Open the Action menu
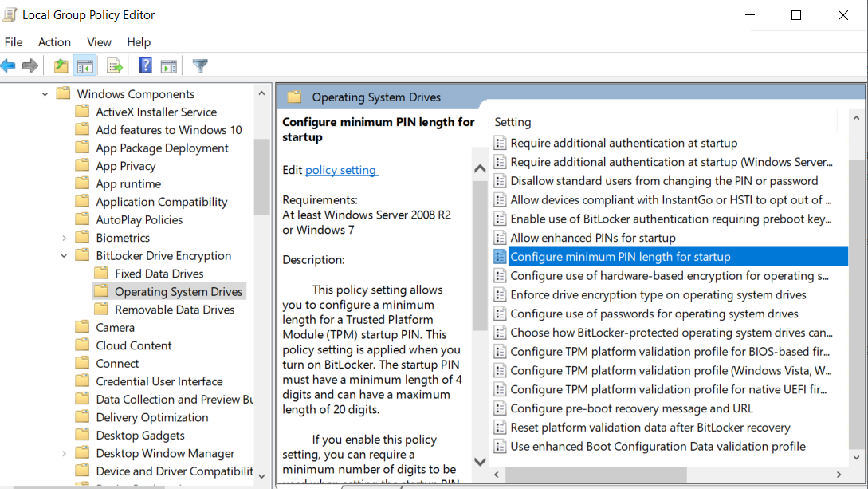Screen dimensions: 868x489 click(x=54, y=41)
